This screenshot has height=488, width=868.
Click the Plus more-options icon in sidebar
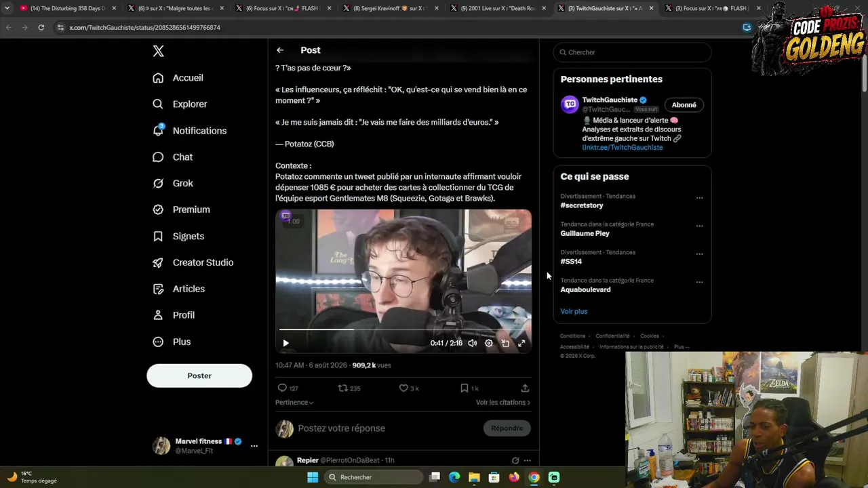pos(158,342)
